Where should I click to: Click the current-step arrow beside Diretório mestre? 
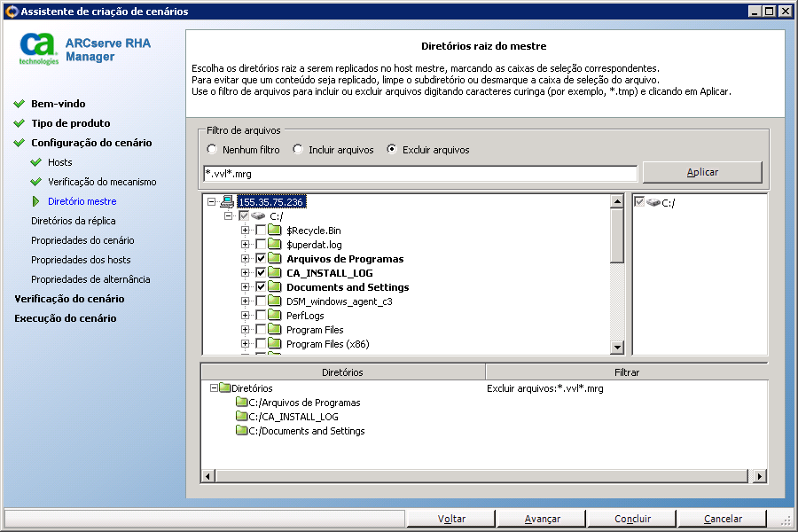click(x=35, y=201)
